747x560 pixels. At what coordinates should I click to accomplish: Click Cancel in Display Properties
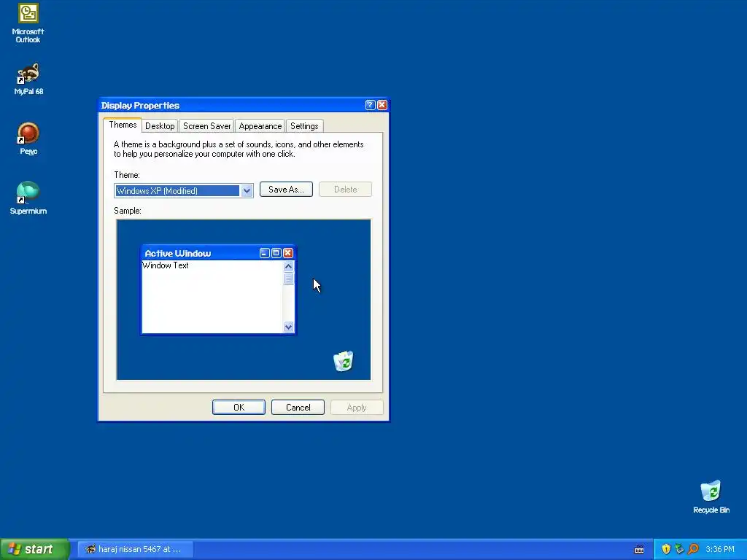(298, 408)
